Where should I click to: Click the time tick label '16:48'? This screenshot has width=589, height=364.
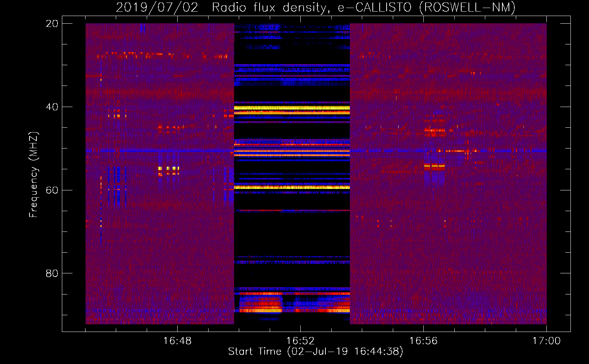point(177,341)
